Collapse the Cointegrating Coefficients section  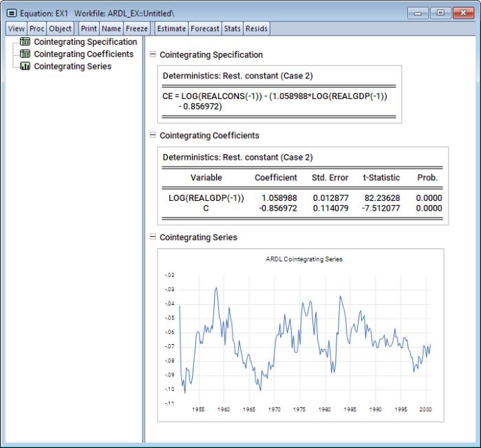point(152,136)
